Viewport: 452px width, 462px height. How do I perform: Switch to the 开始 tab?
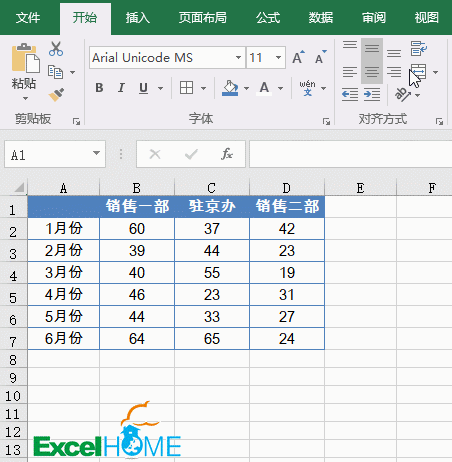point(85,18)
